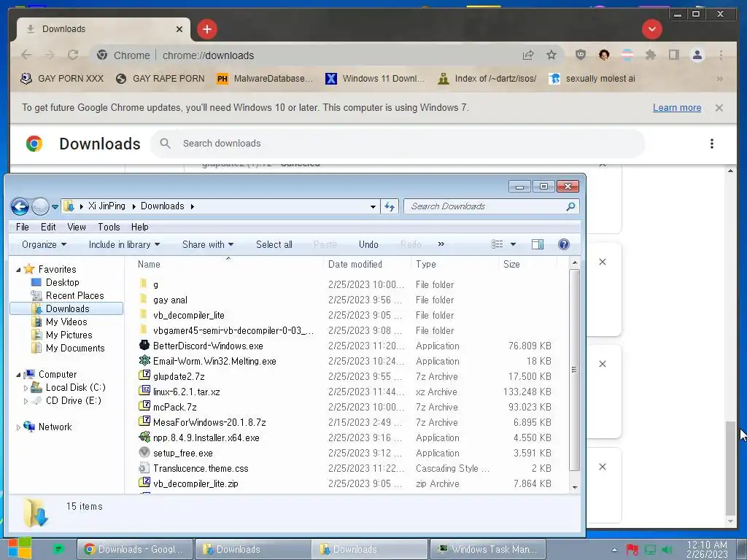Click the Explorer back arrow button
The height and width of the screenshot is (560, 747).
click(x=20, y=206)
